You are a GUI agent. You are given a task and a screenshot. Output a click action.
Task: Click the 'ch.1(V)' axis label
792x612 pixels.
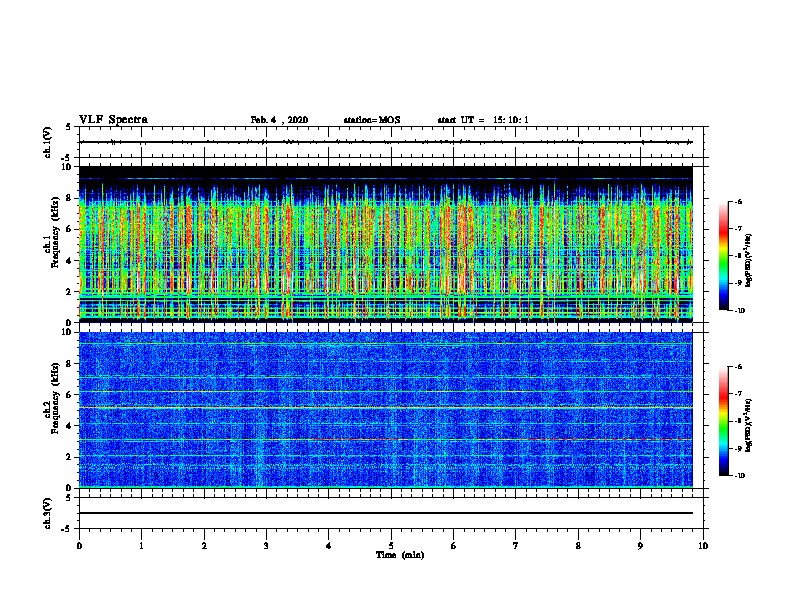48,142
